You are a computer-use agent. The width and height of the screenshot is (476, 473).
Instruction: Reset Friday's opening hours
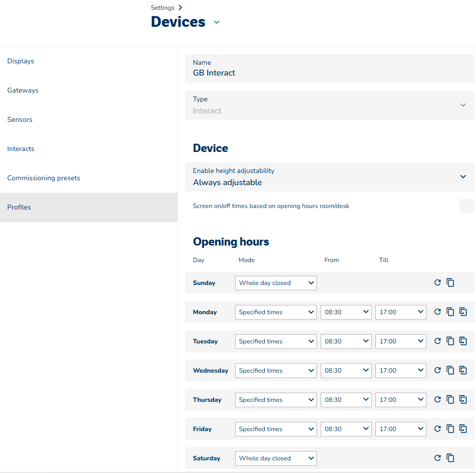pyautogui.click(x=437, y=429)
